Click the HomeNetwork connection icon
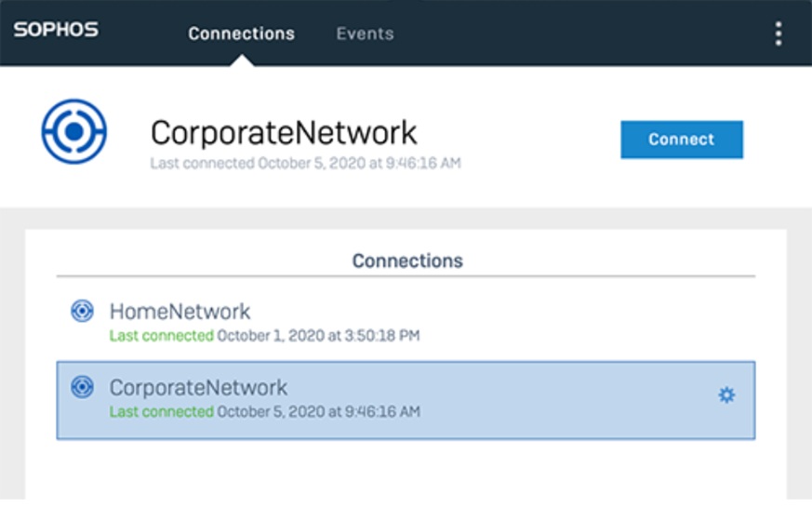The image size is (812, 520). pyautogui.click(x=82, y=311)
